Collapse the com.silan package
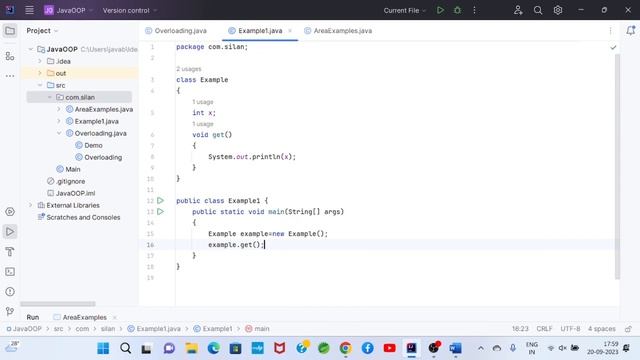Screen dimensions: 640x360 click(x=50, y=97)
